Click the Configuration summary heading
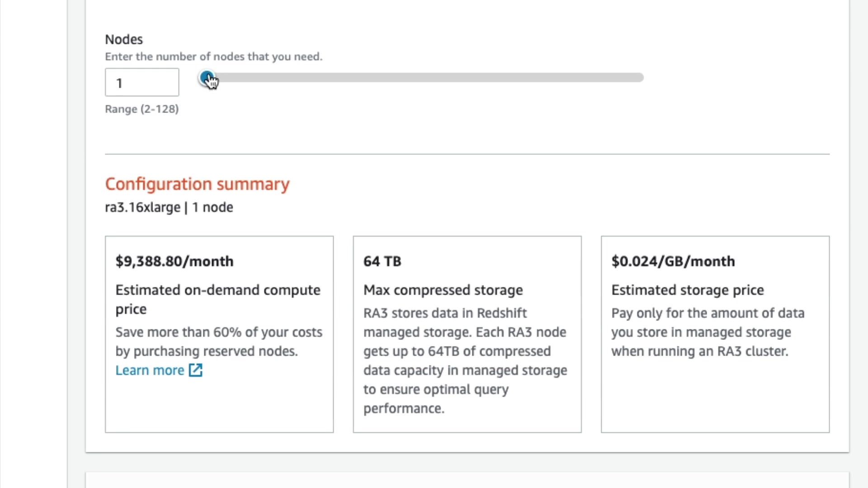The image size is (868, 488). [197, 184]
